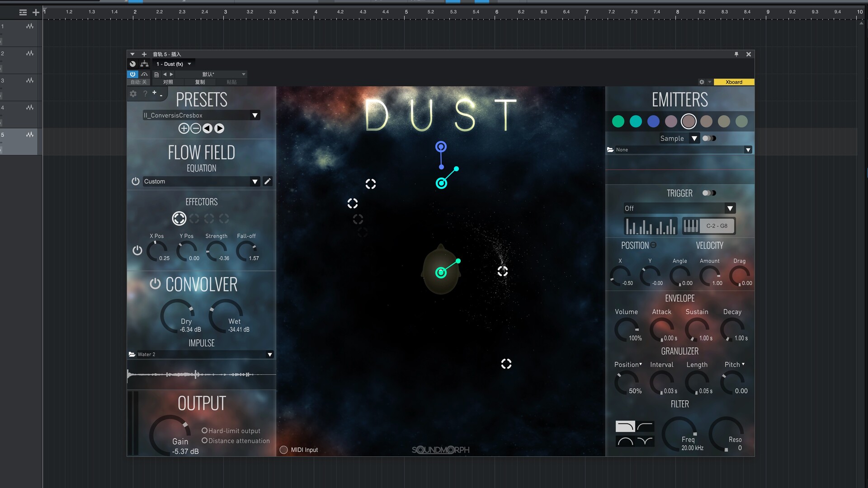Click the add preset plus circle
Viewport: 868px width, 488px height.
184,128
